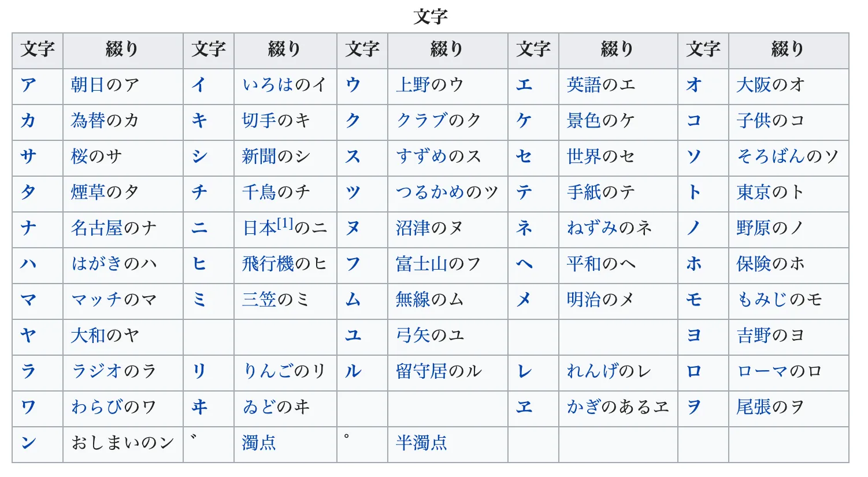Open the 半濁点 link
The width and height of the screenshot is (868, 477).
(x=421, y=444)
